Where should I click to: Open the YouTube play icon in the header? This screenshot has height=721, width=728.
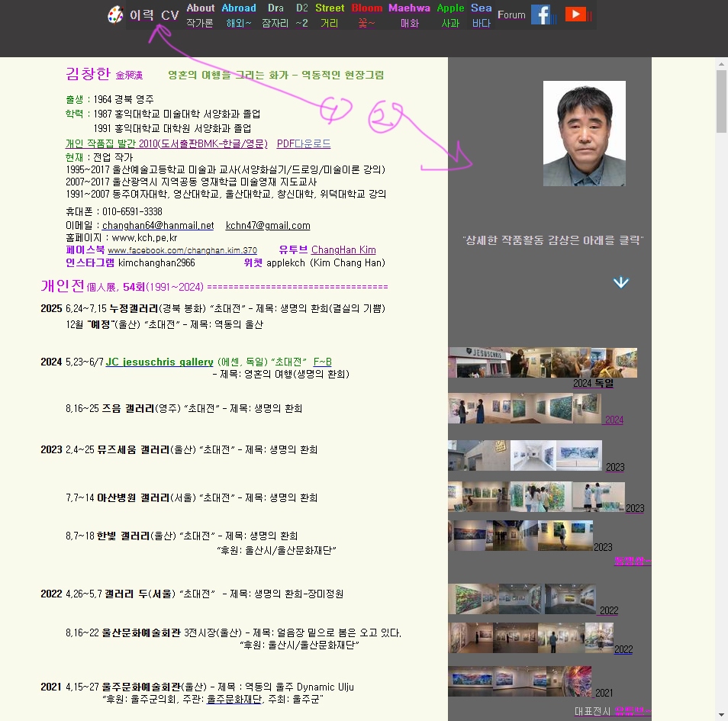[575, 14]
